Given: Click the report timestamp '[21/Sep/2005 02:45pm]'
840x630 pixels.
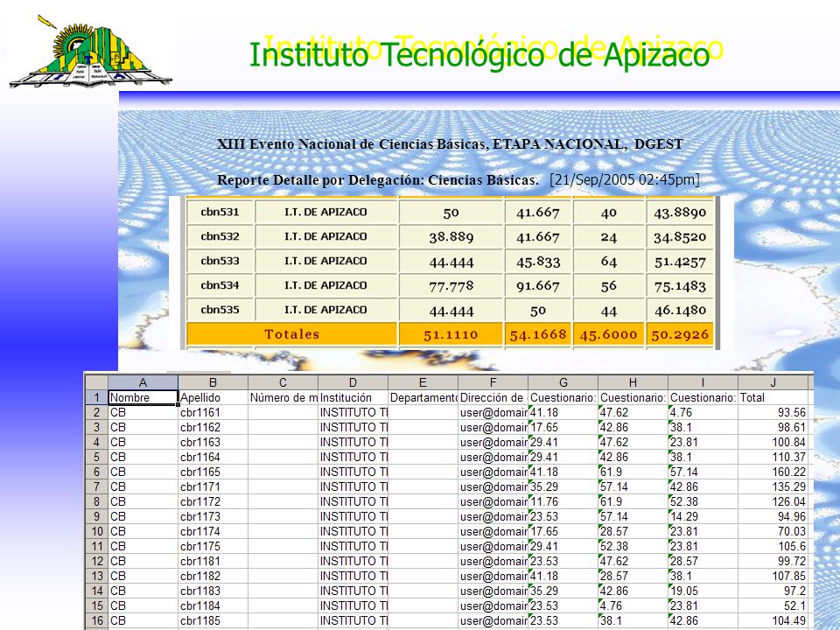Looking at the screenshot, I should click(x=625, y=179).
